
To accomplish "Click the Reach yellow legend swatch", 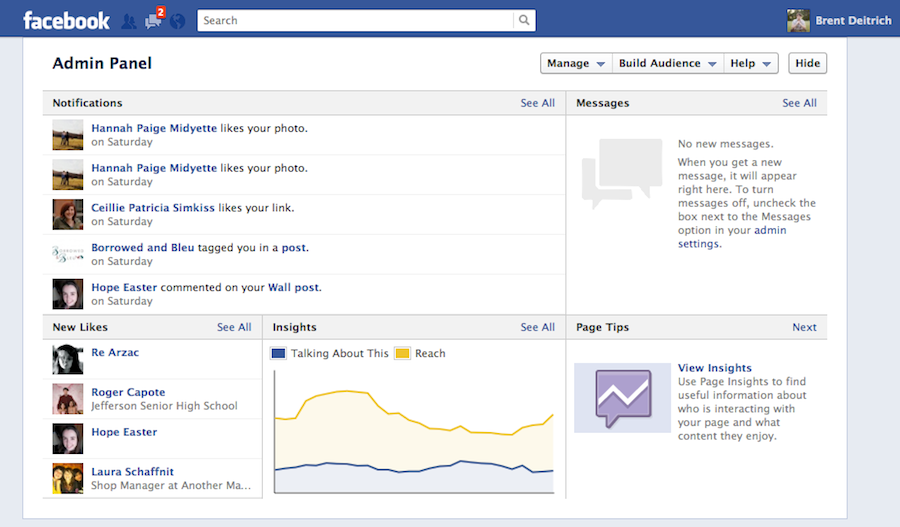I will (x=402, y=353).
